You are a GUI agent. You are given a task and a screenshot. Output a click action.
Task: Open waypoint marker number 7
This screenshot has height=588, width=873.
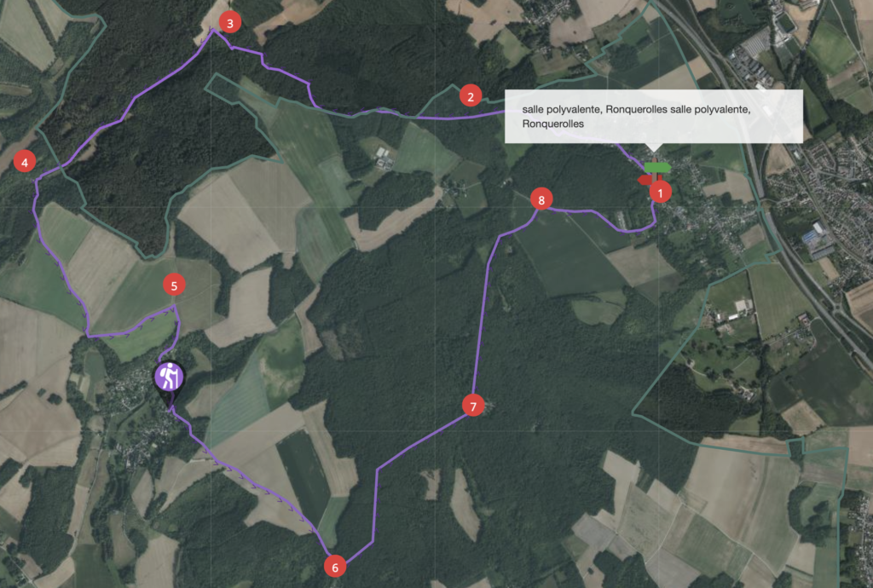point(473,406)
